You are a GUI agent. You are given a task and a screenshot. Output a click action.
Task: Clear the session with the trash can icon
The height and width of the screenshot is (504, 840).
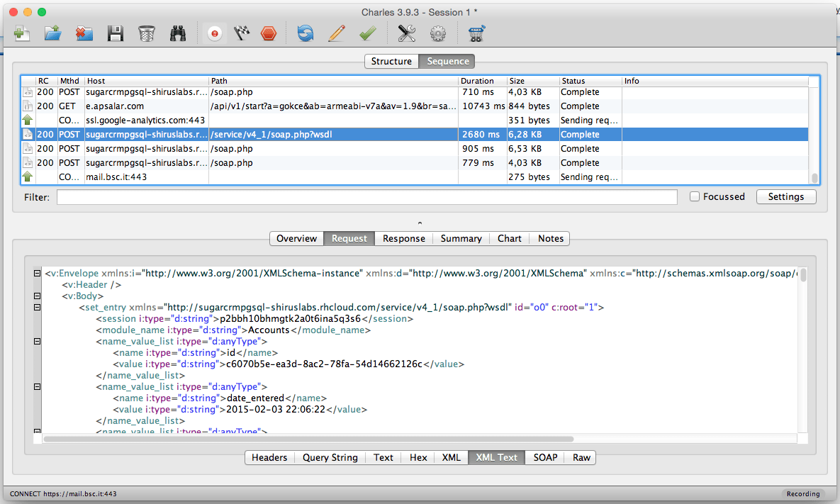(x=146, y=34)
